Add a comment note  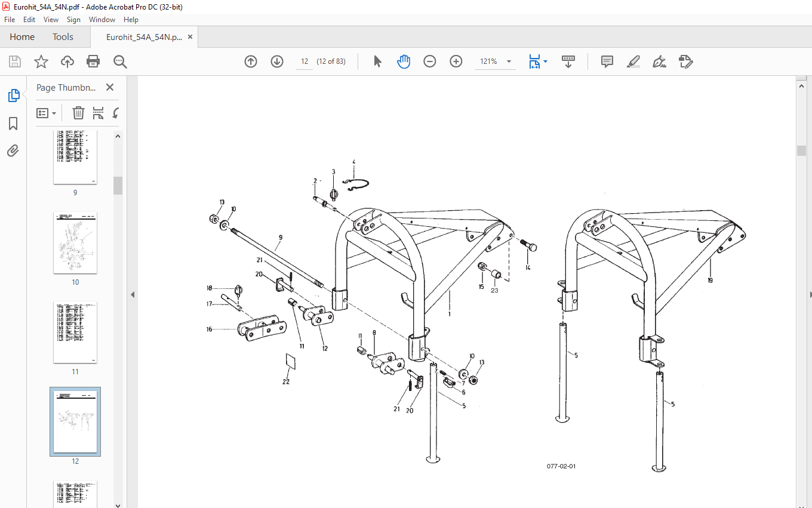607,61
